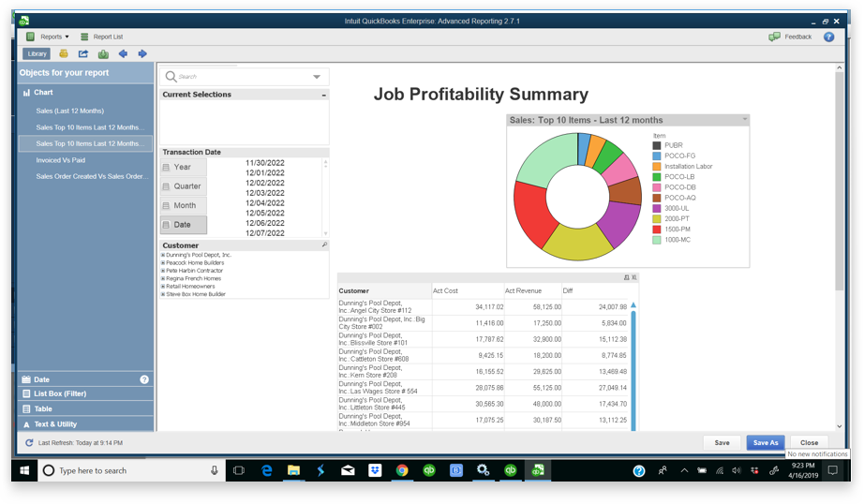864x504 pixels.
Task: Click the Save button
Action: point(722,442)
